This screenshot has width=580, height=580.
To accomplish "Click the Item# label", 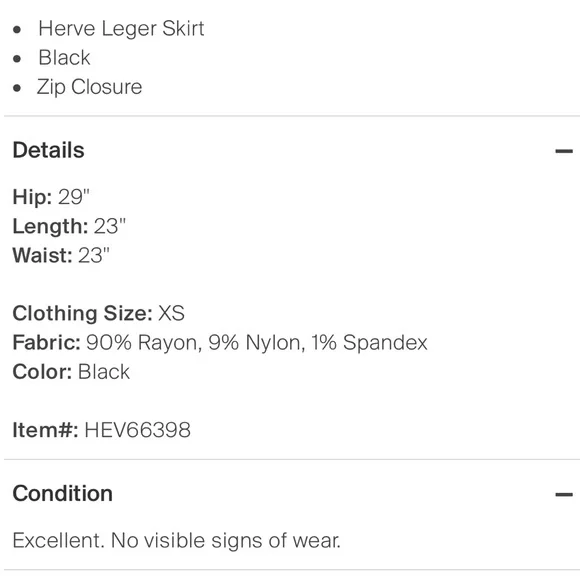I will click(45, 430).
